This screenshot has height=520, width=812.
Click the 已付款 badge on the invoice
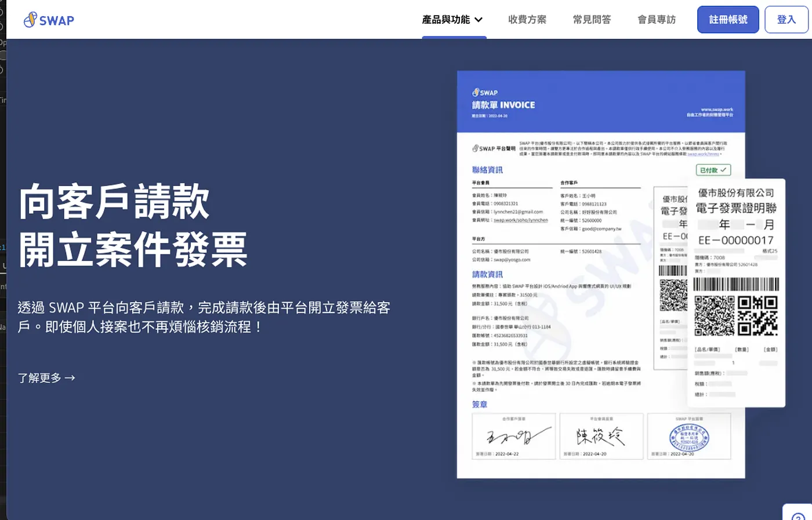pos(713,170)
